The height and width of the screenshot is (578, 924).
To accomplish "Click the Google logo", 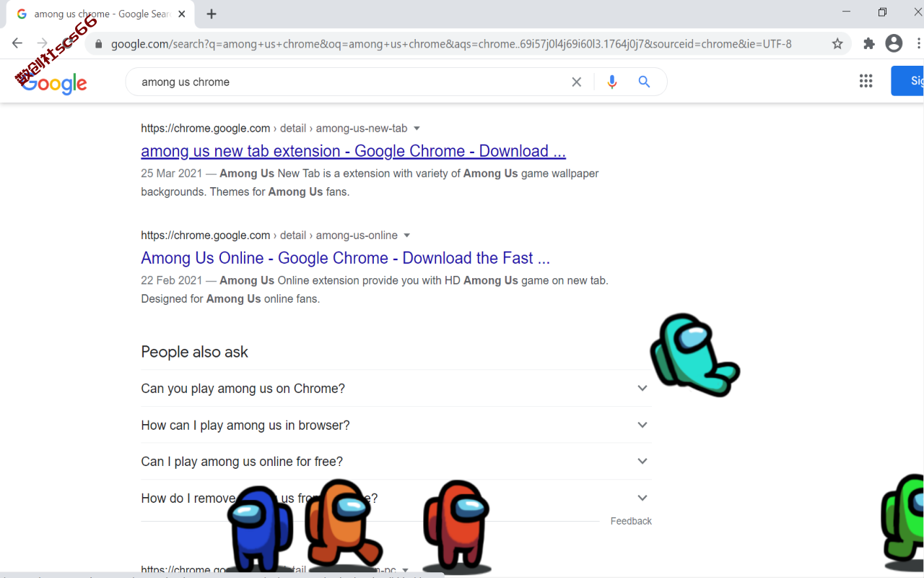I will (54, 83).
